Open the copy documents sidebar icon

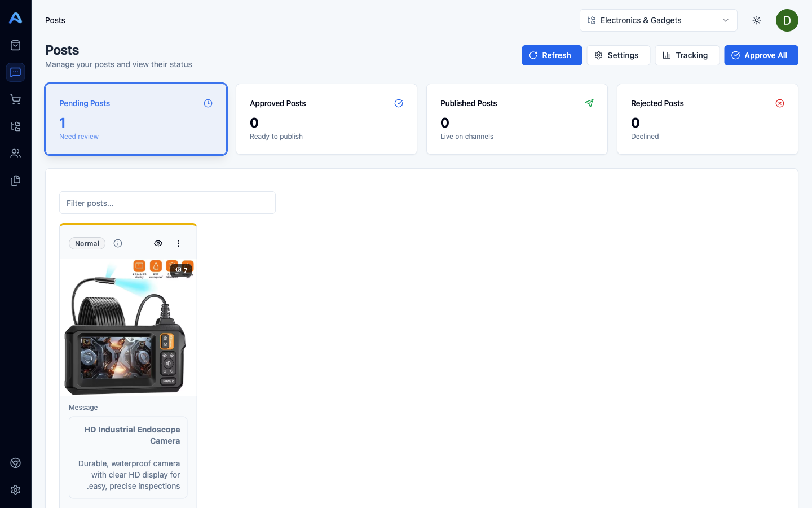[16, 181]
